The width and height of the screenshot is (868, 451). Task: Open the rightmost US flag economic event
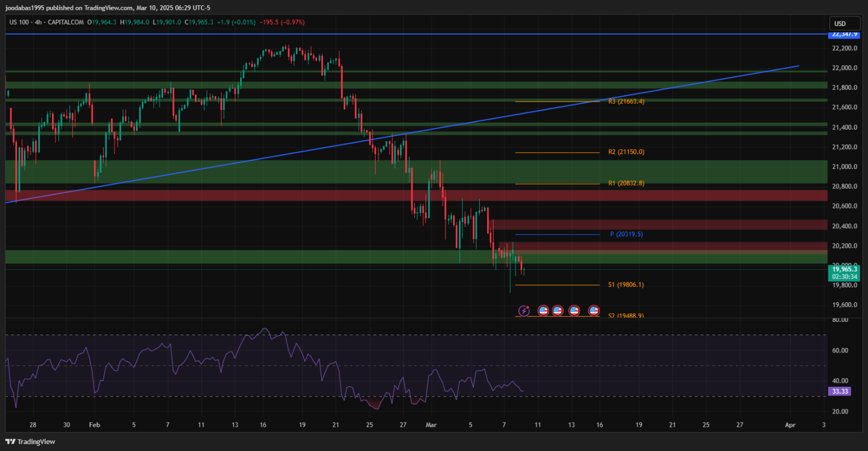point(594,311)
